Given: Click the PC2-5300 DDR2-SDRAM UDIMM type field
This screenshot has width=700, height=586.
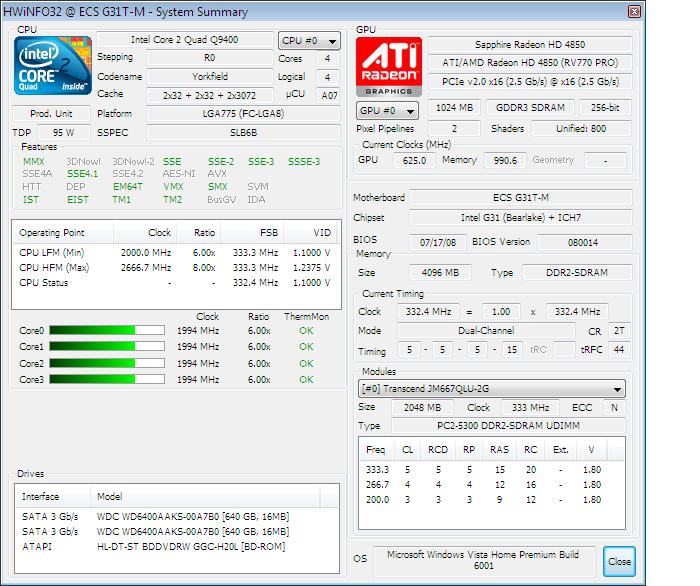Looking at the screenshot, I should click(508, 426).
